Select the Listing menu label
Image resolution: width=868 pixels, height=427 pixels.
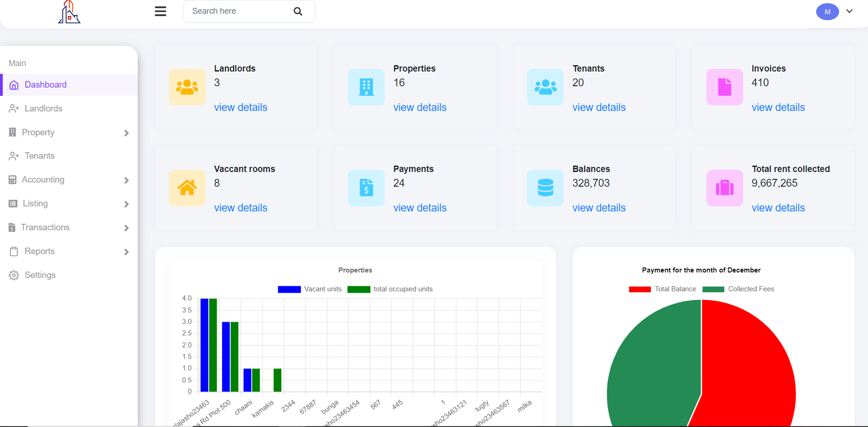click(x=35, y=204)
